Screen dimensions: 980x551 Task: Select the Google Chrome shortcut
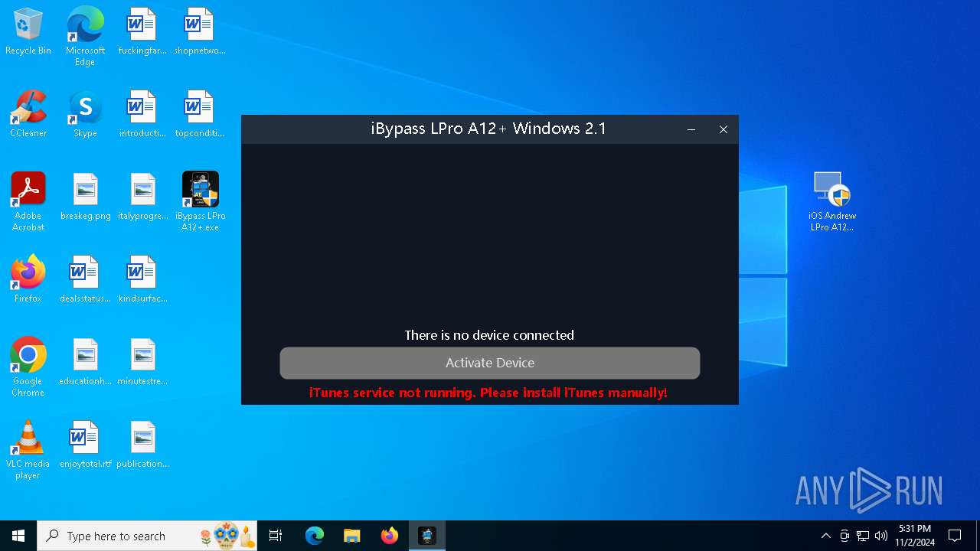(28, 367)
